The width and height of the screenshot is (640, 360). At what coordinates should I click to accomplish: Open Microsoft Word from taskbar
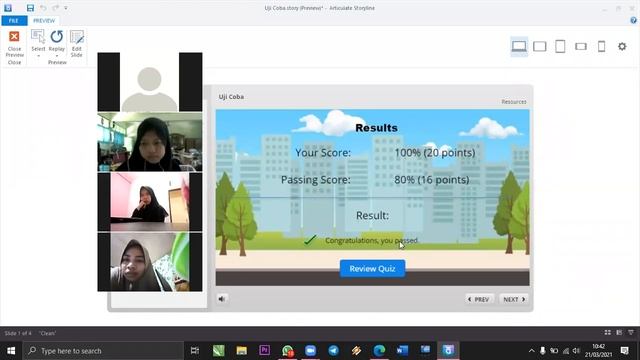click(x=402, y=351)
